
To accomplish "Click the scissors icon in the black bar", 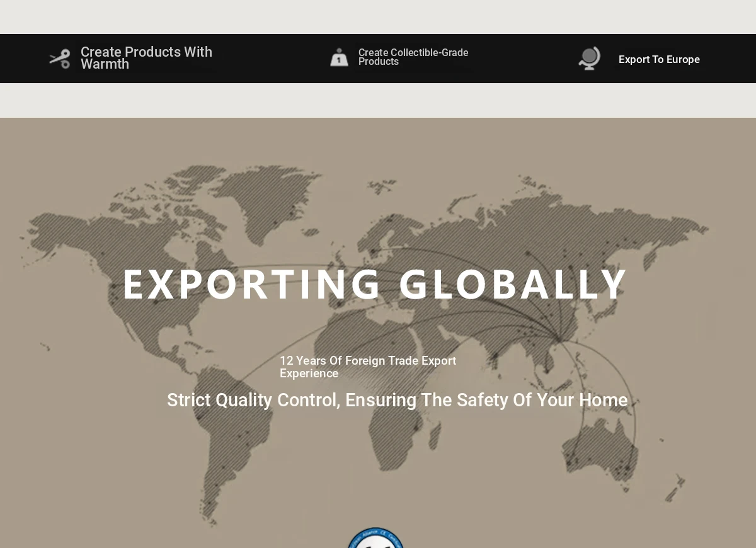I will click(x=60, y=59).
